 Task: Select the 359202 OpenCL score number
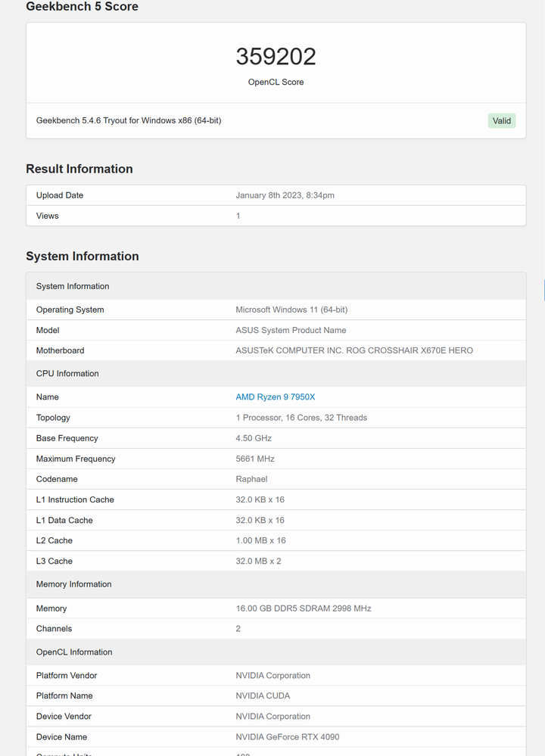point(276,57)
